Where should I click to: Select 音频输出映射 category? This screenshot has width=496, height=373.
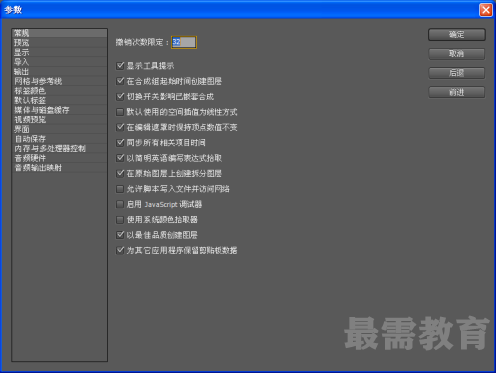tap(59, 168)
